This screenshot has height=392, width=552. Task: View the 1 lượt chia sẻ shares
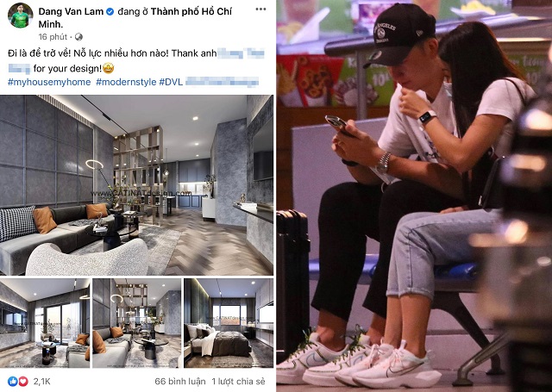(x=238, y=381)
